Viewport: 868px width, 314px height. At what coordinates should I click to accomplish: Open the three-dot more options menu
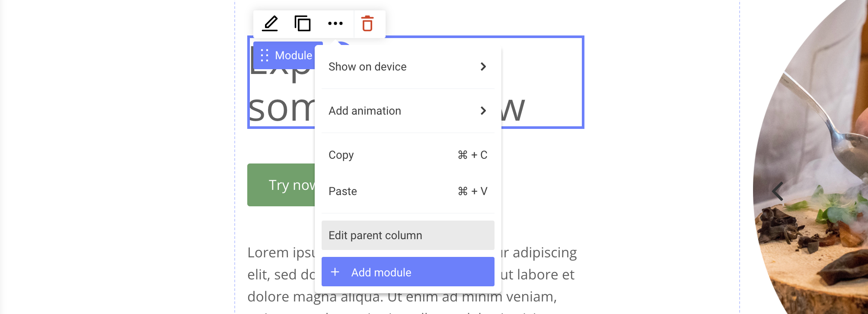point(335,23)
